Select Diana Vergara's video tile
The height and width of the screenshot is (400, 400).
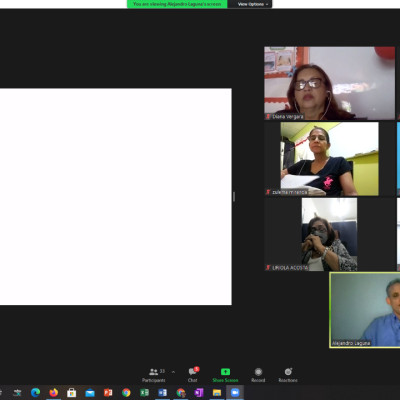coord(330,83)
